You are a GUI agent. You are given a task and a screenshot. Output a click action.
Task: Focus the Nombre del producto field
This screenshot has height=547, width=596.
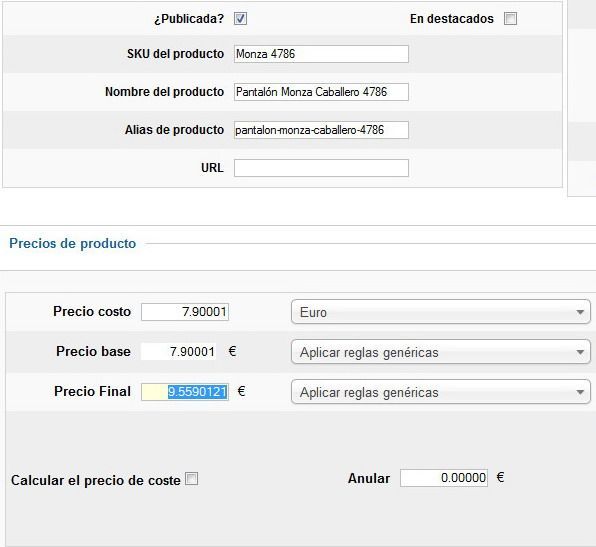click(x=321, y=92)
